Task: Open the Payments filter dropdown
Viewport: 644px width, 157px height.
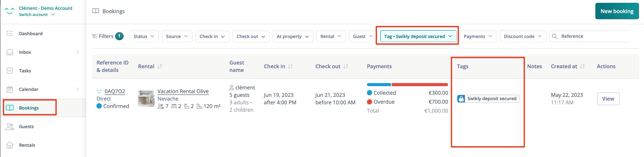Action: (478, 36)
